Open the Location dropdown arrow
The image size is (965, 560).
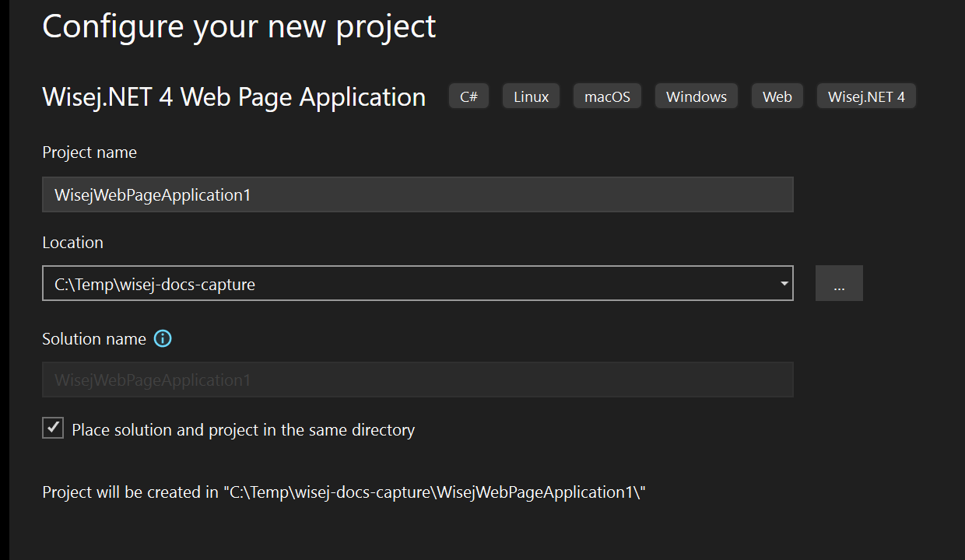coord(784,284)
